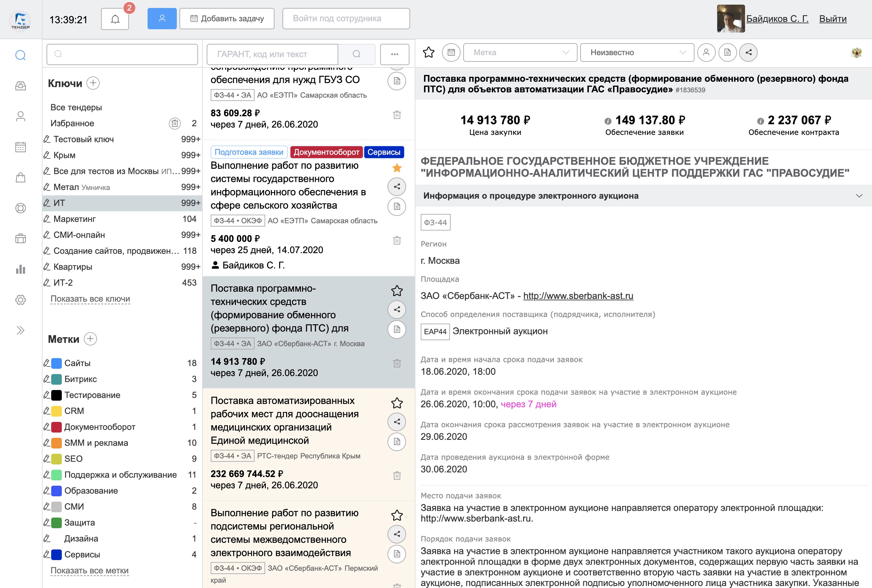Edit the ИТ key pencil icon

tap(47, 203)
